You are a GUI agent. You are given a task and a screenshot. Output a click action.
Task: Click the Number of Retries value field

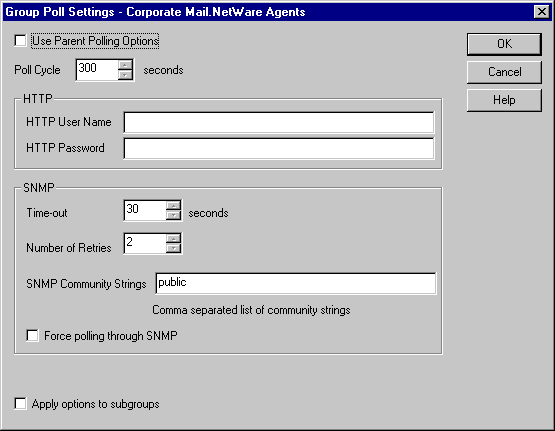coord(145,243)
